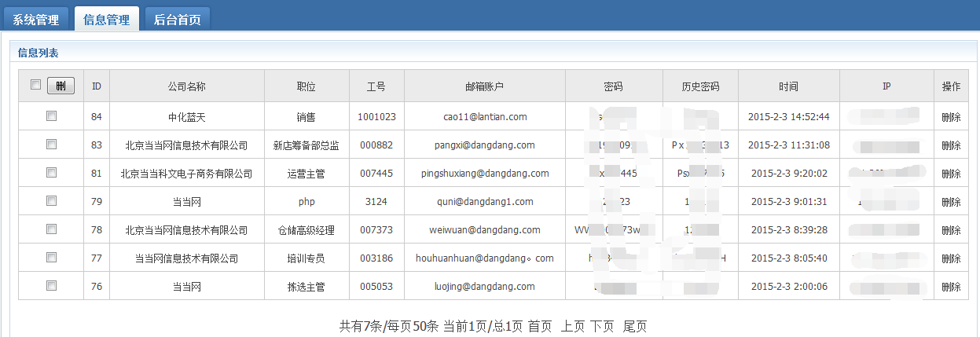Click the ID column header
The height and width of the screenshot is (337, 980).
[x=97, y=86]
